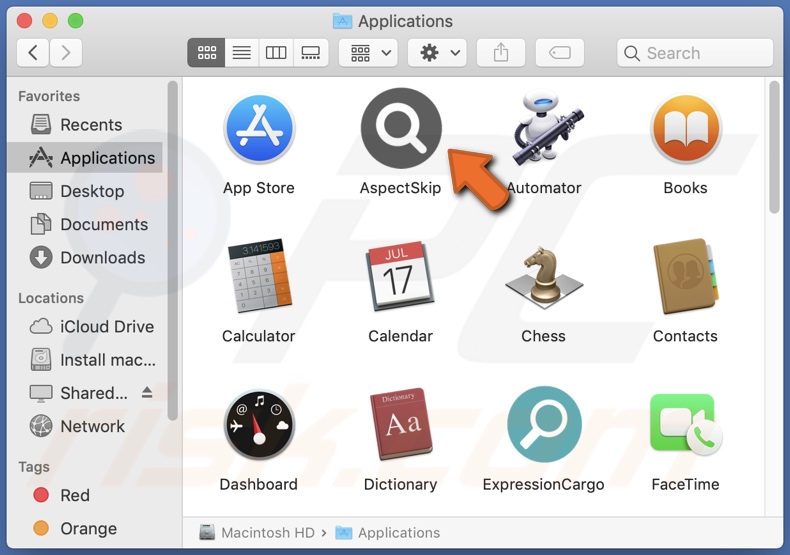The image size is (790, 555).
Task: Click Macintosh HD in the path bar
Action: [257, 532]
